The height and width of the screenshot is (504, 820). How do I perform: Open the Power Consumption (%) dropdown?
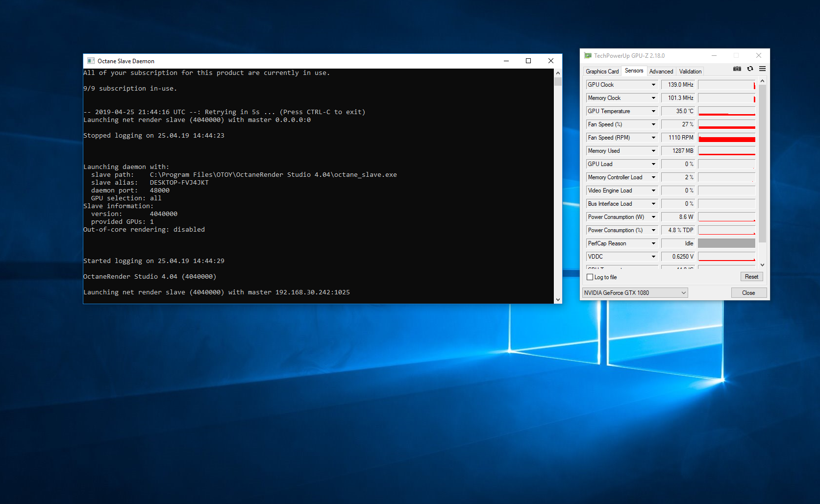click(653, 230)
